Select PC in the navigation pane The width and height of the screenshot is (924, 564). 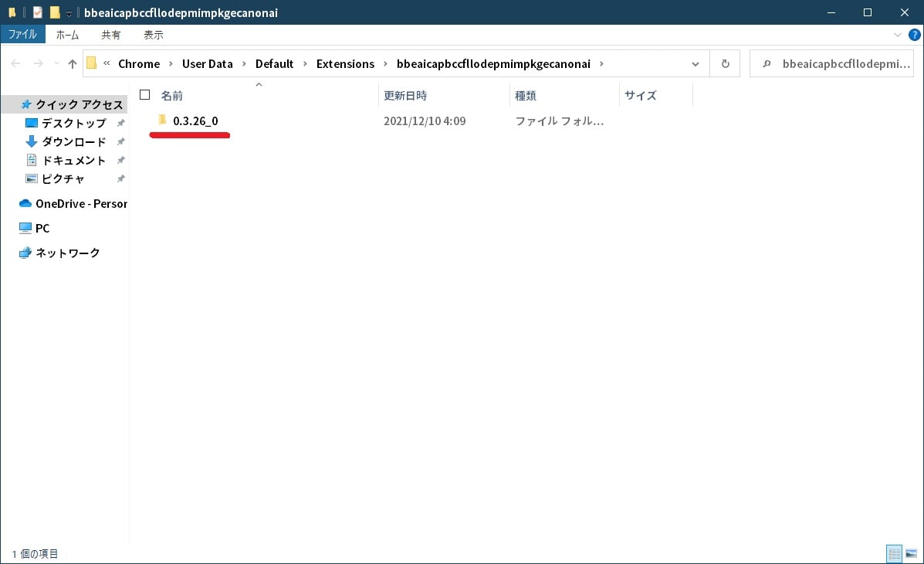tap(34, 229)
